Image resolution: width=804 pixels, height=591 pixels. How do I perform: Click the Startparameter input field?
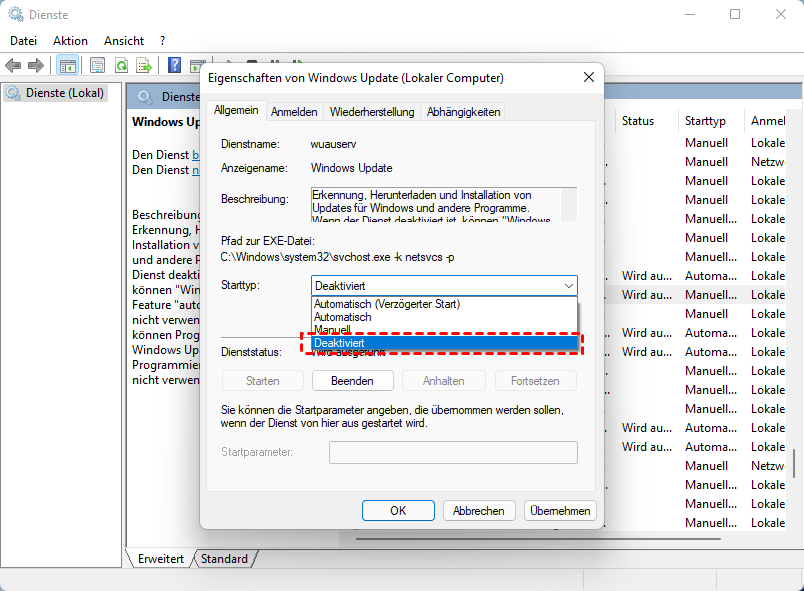453,453
